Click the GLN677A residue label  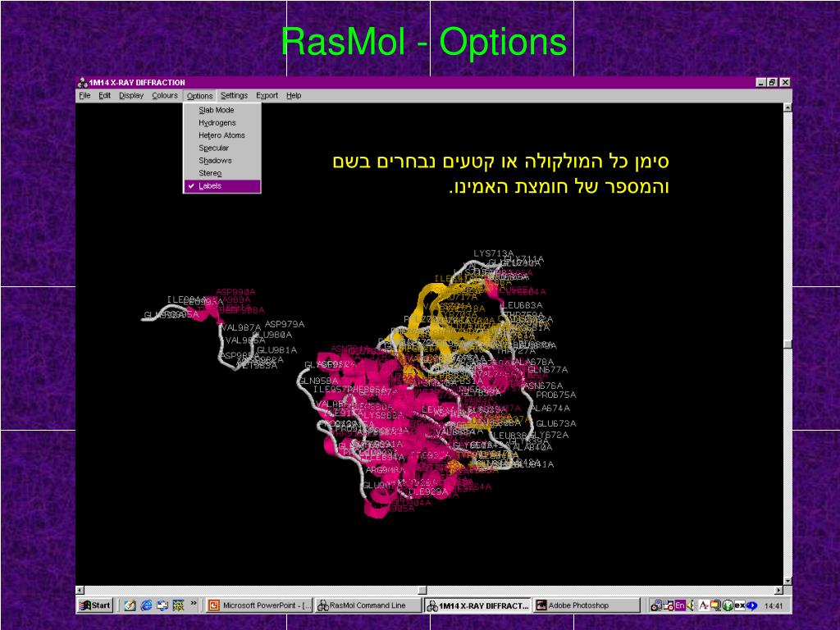[547, 370]
